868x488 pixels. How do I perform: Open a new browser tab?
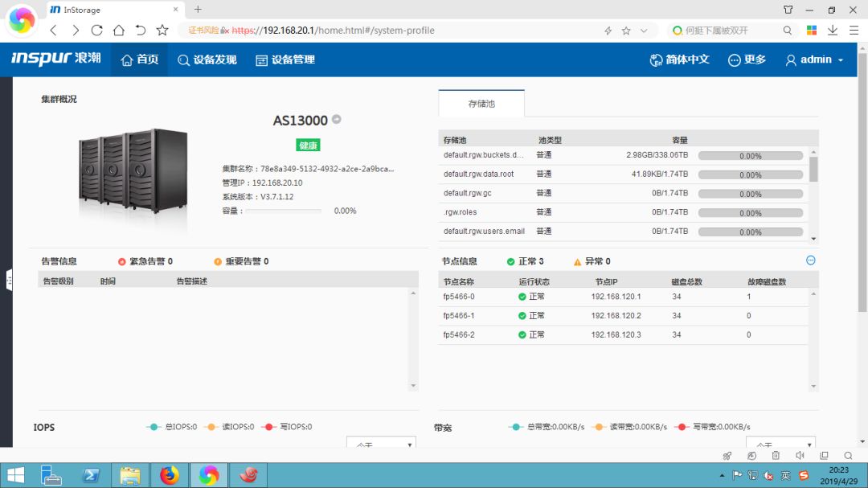tap(198, 10)
